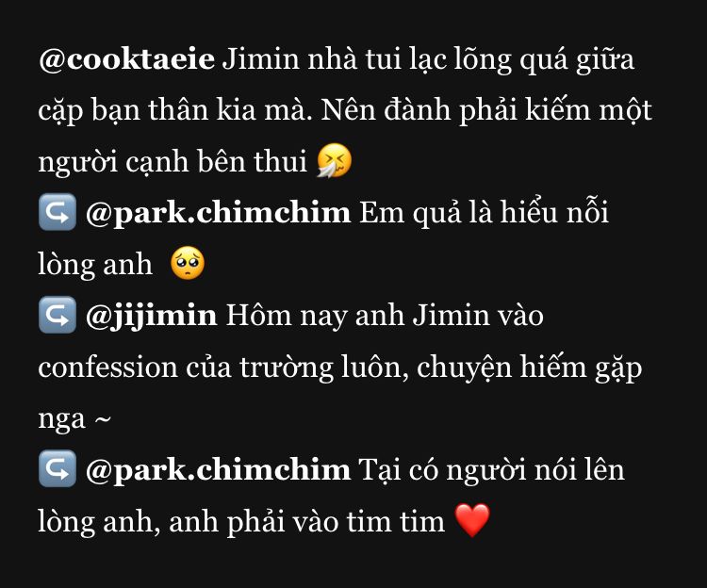
Task: Click the text 'Em quả là hiểu nỗi'
Action: pyautogui.click(x=484, y=212)
